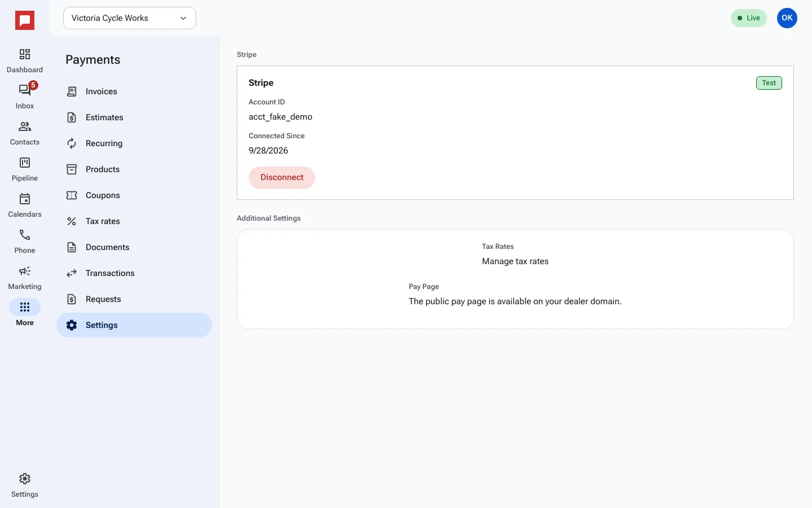Click the Live status badge
The image size is (812, 508).
point(749,18)
